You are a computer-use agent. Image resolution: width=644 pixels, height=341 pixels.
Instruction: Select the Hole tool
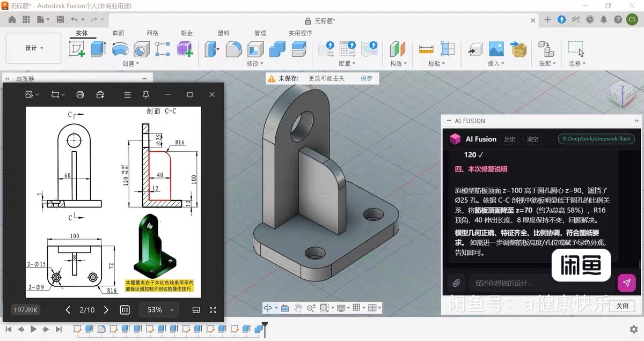coord(141,49)
